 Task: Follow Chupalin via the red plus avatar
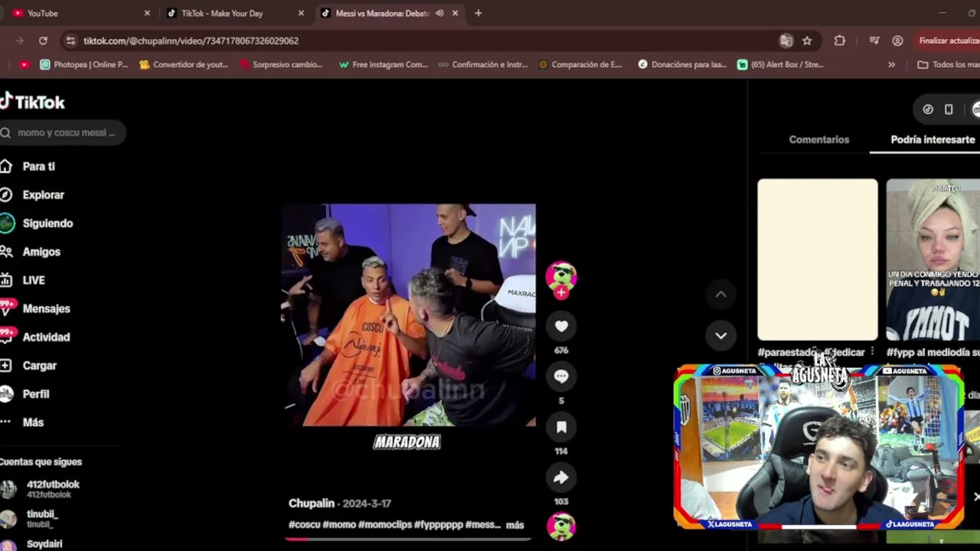click(x=561, y=292)
